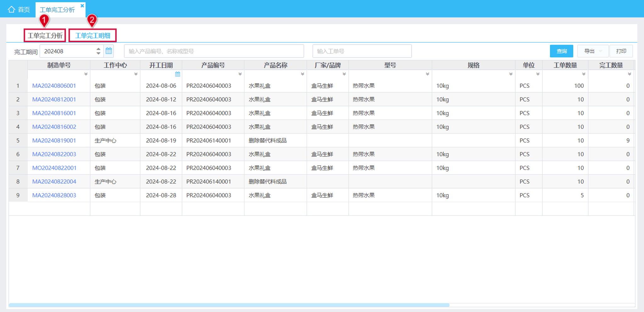
Task: Open work order MA20240812001
Action: click(54, 99)
